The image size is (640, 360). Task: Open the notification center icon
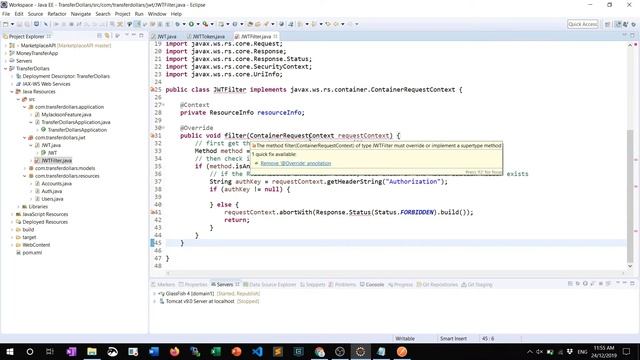coord(627,351)
